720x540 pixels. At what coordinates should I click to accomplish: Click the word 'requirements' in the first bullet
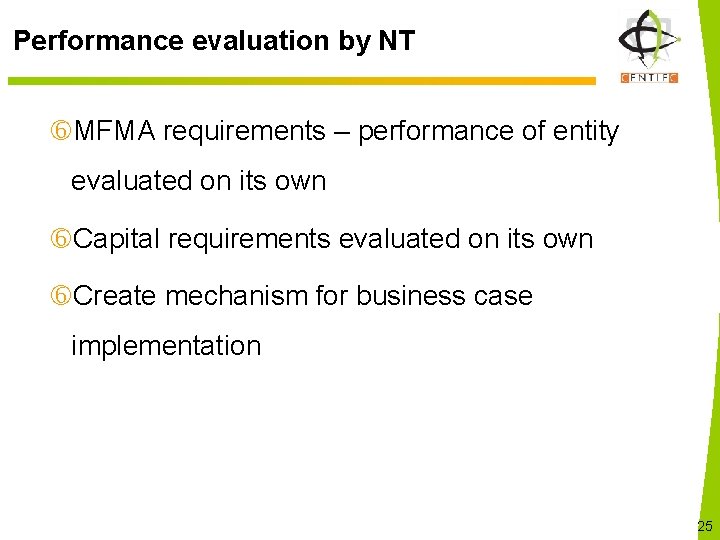[245, 132]
